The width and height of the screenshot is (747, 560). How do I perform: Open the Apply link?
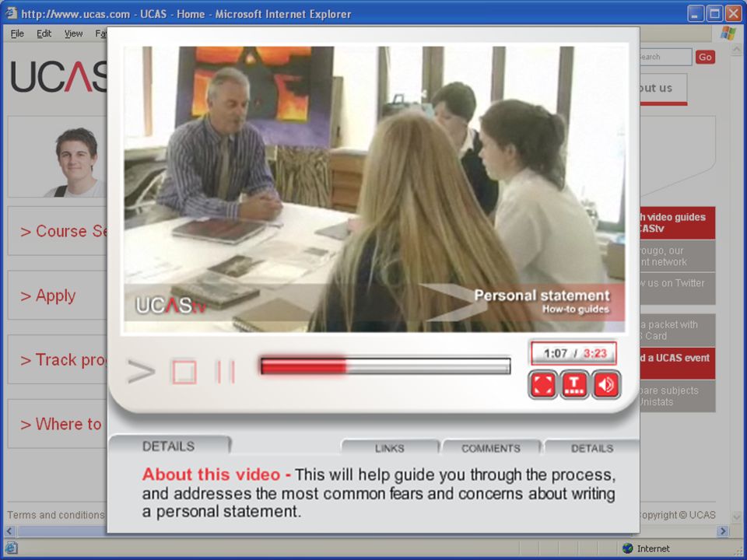pos(58,296)
